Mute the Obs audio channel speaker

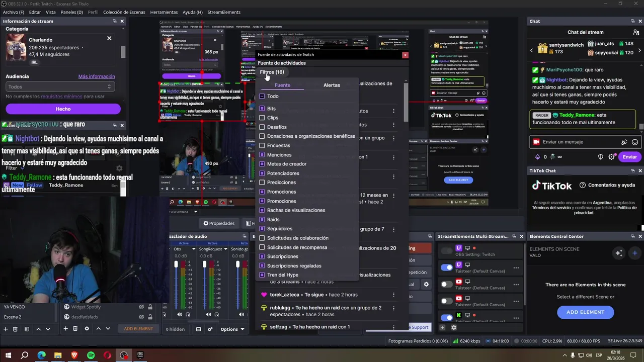[180, 315]
